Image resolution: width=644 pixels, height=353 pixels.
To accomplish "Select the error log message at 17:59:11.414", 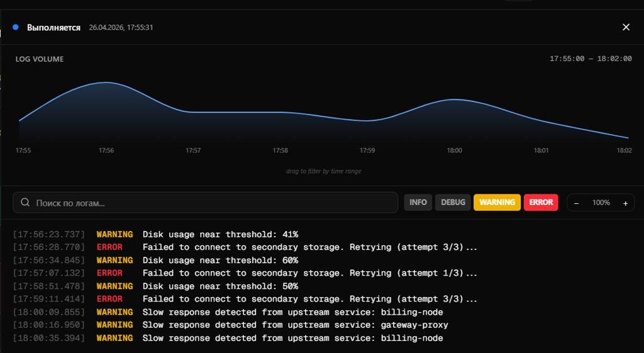I will point(309,299).
